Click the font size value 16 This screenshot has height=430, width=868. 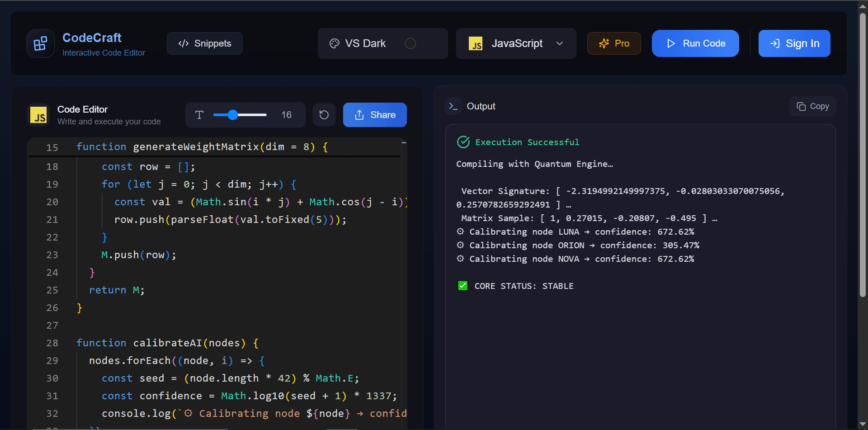pyautogui.click(x=286, y=115)
